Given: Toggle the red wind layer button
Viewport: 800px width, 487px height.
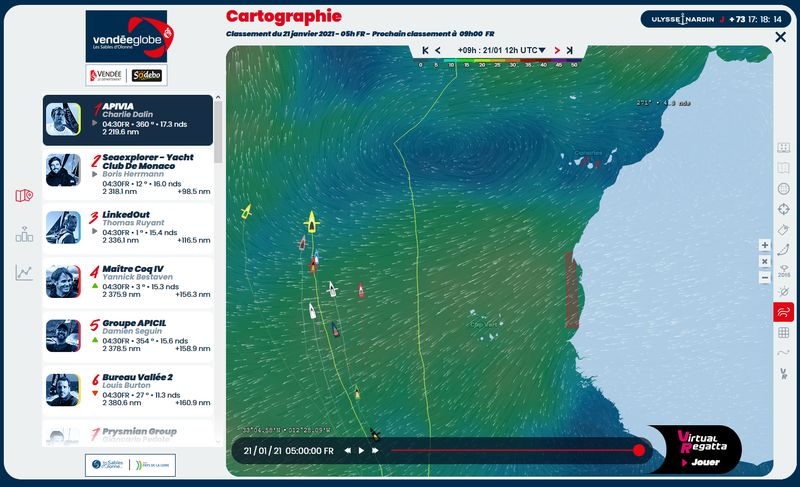Looking at the screenshot, I should (x=784, y=312).
